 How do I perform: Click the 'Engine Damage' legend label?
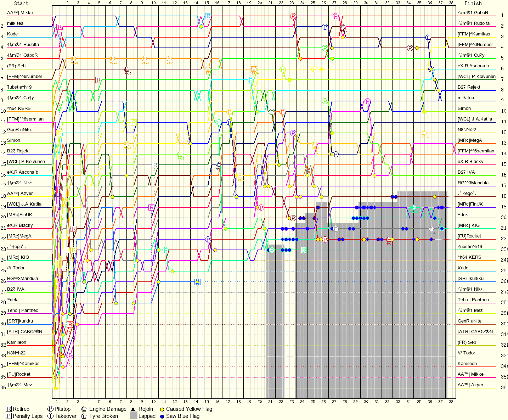[108, 409]
